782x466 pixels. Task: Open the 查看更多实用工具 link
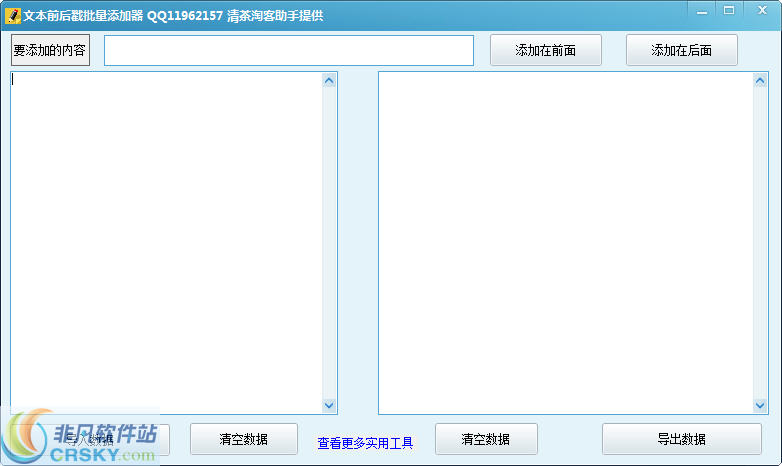[x=365, y=443]
